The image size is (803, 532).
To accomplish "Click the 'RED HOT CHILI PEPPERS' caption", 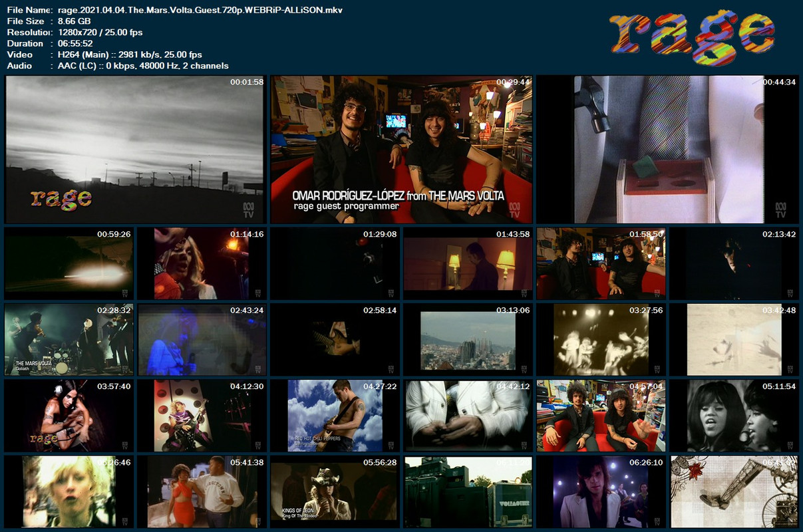I will pyautogui.click(x=318, y=439).
